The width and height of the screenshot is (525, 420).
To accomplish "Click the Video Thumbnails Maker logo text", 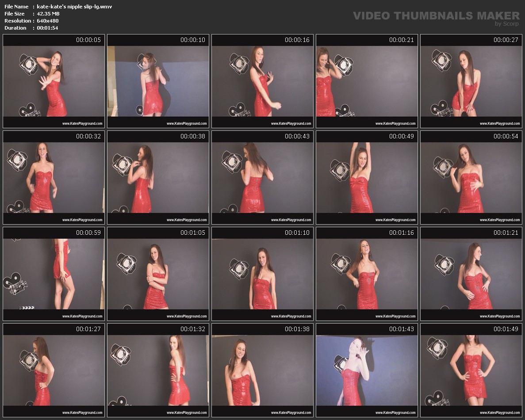I will pos(436,16).
